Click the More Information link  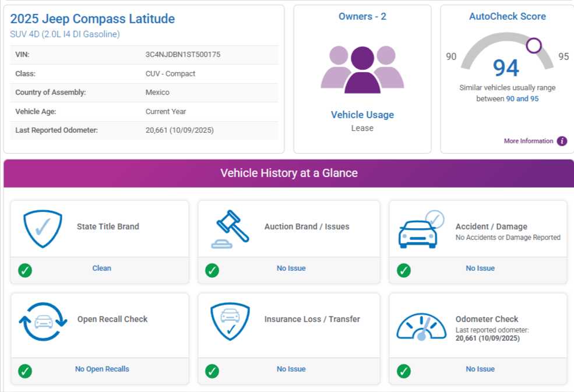click(x=529, y=141)
